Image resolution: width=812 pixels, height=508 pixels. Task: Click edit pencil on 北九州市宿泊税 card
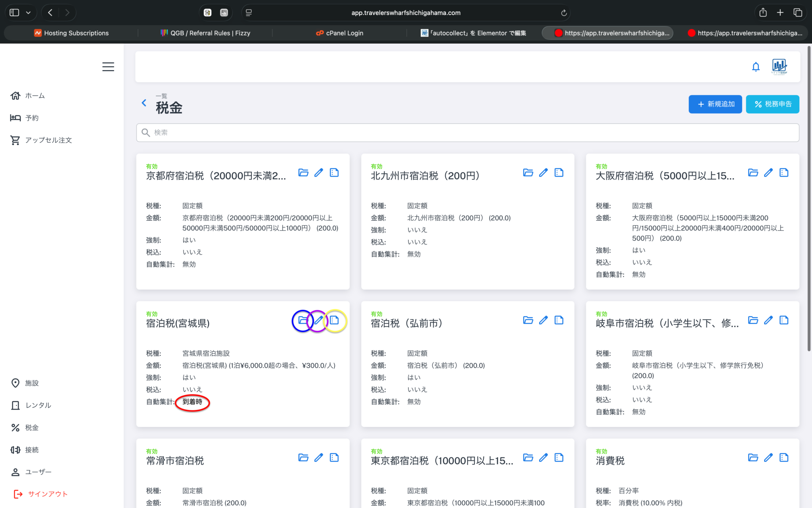click(543, 173)
